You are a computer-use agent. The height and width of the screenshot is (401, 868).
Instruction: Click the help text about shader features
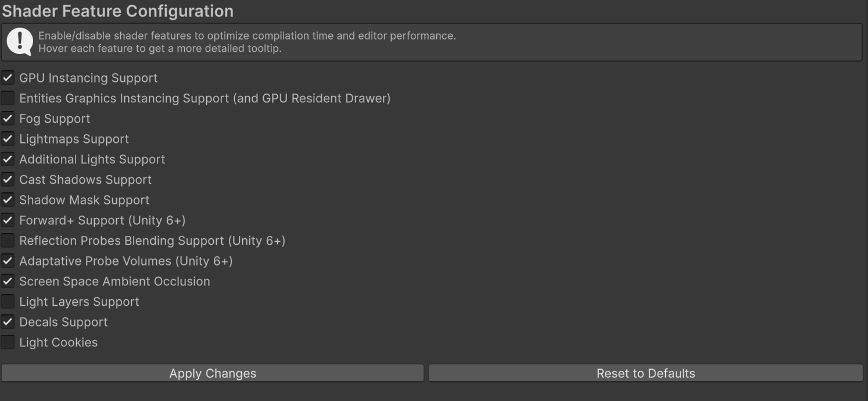coord(247,42)
